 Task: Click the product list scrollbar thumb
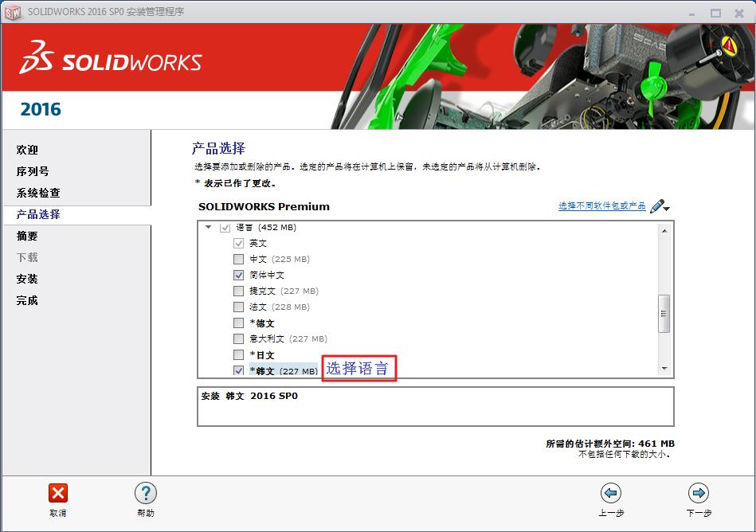tap(664, 314)
